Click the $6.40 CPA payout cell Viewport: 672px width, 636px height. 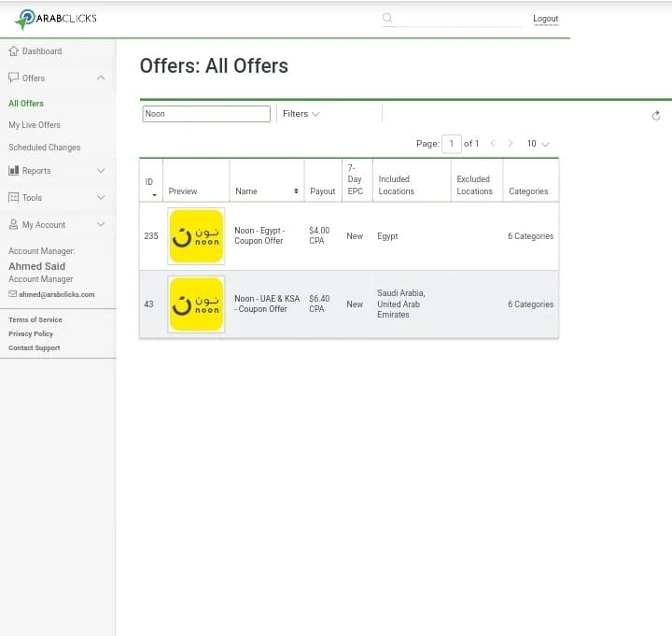(319, 304)
